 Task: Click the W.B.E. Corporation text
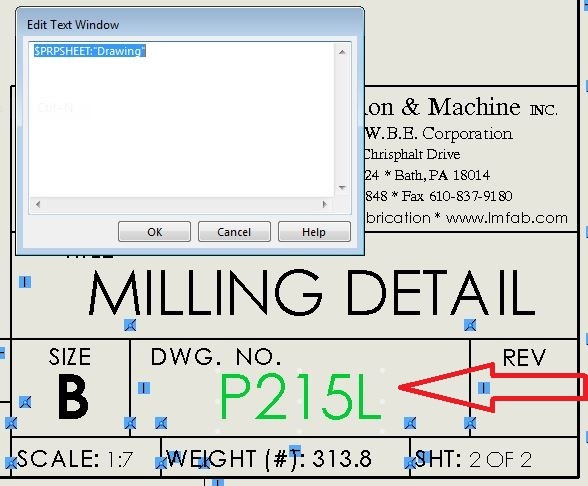coord(439,134)
